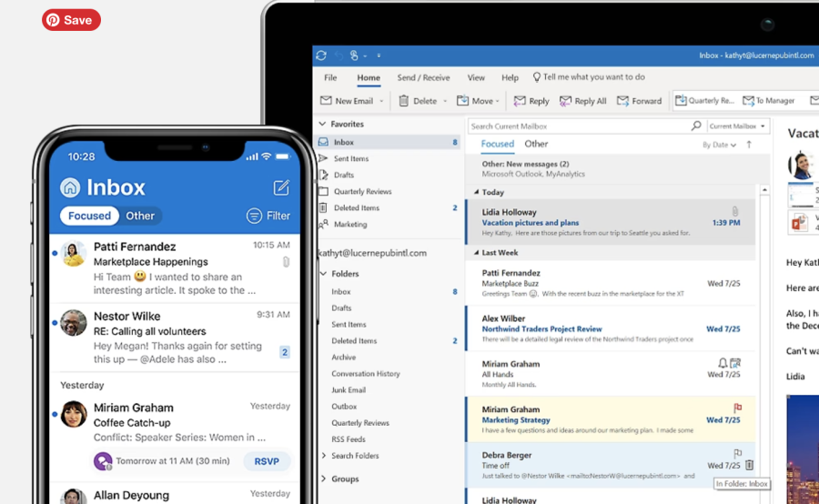This screenshot has width=819, height=504.
Task: Open the Other: New messages (2) notice
Action: click(610, 168)
